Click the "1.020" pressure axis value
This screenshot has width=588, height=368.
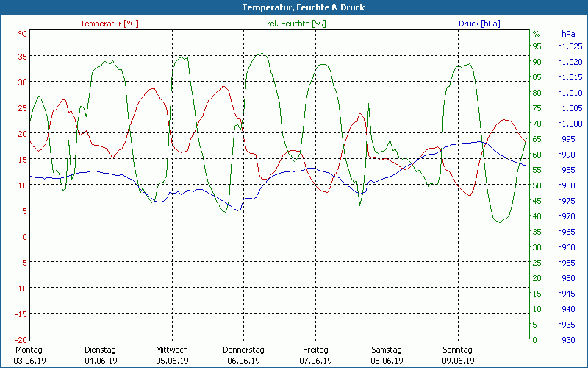coord(572,62)
